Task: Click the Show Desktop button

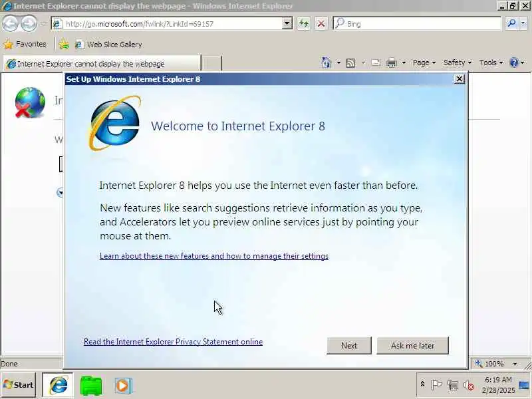Action: tap(525, 385)
